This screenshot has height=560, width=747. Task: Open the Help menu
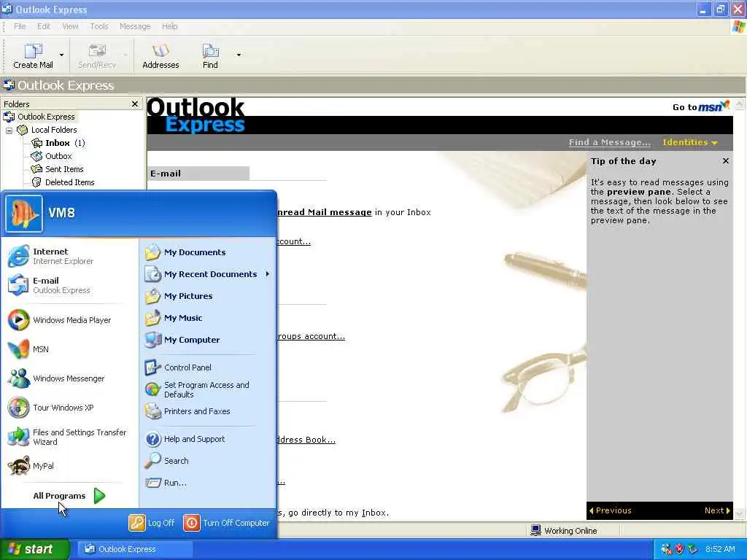tap(169, 26)
